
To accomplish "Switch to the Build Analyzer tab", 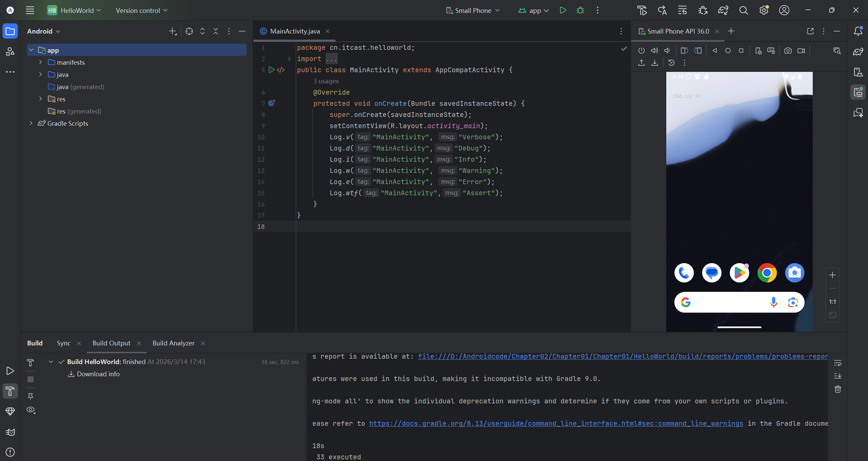I will [x=173, y=343].
